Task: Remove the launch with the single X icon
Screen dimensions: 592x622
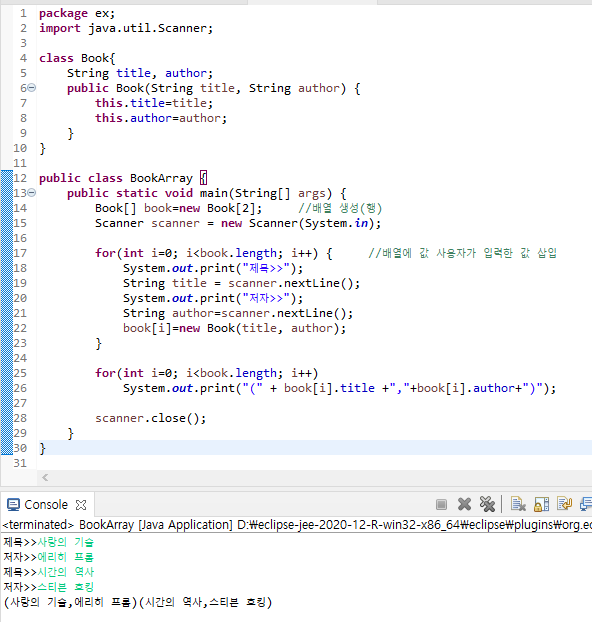Action: click(464, 504)
